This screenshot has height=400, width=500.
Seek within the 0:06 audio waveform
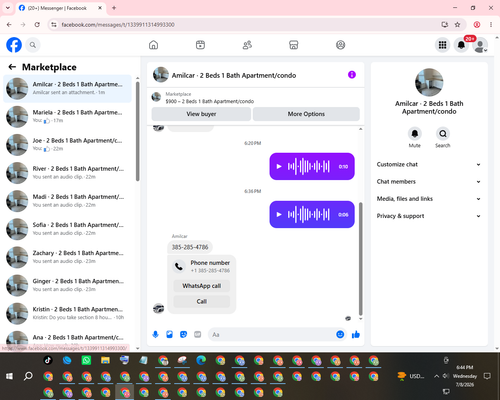point(309,214)
